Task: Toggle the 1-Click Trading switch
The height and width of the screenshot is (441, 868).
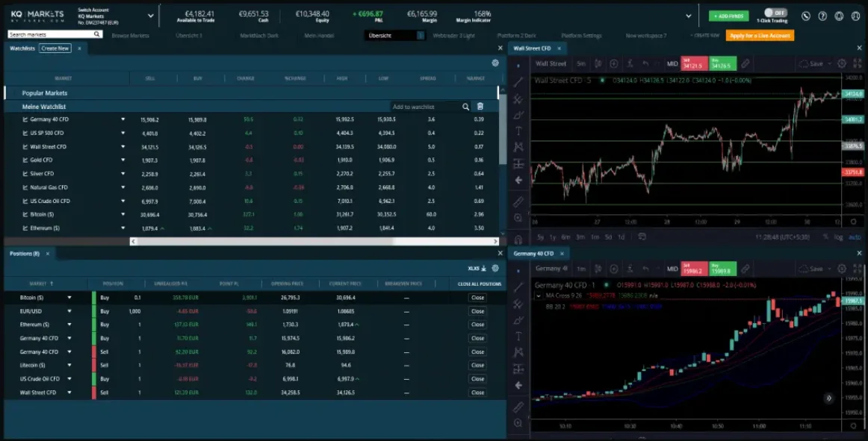Action: tap(775, 13)
